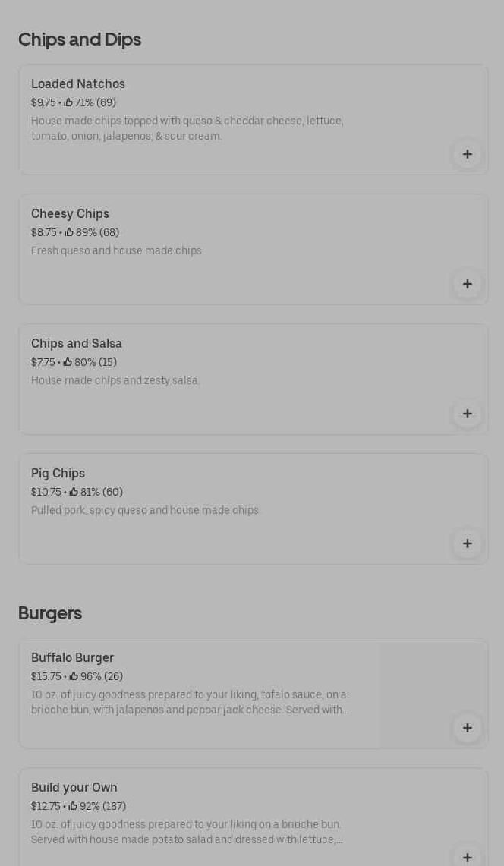Click the Loaded Natchos description text
The image size is (504, 866).
pos(187,128)
